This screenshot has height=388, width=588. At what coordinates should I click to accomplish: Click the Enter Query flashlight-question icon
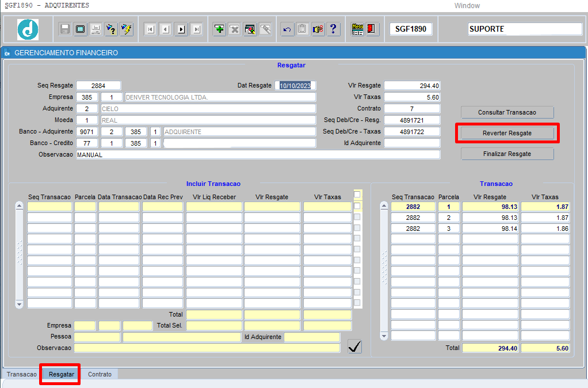point(111,29)
